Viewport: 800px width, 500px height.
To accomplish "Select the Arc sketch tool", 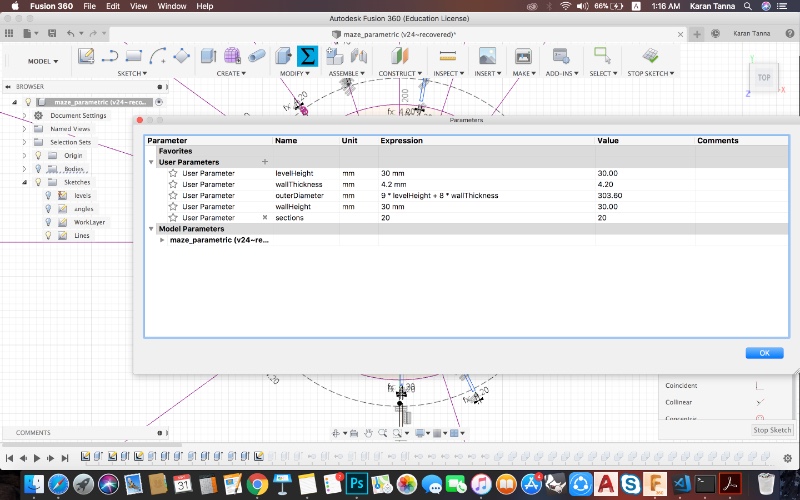I will [158, 56].
